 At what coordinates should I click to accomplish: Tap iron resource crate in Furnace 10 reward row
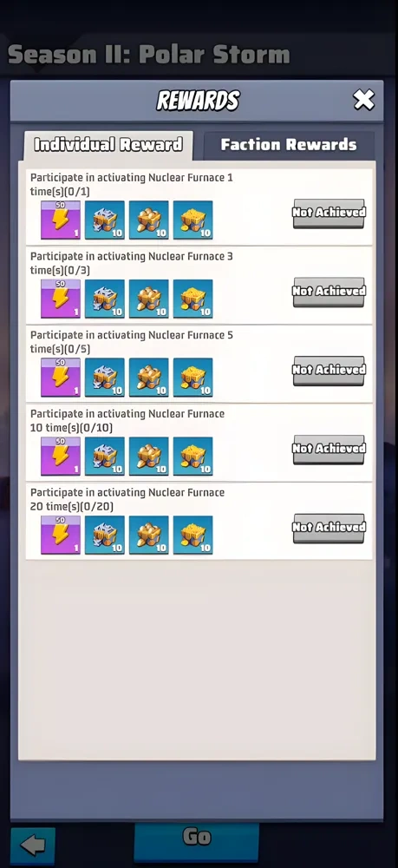pyautogui.click(x=104, y=457)
